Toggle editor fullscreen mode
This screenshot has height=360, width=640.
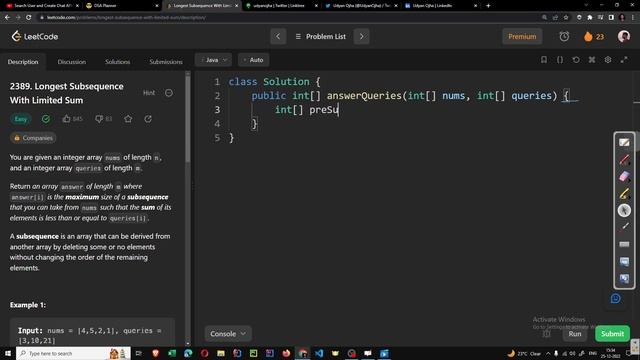tap(624, 60)
